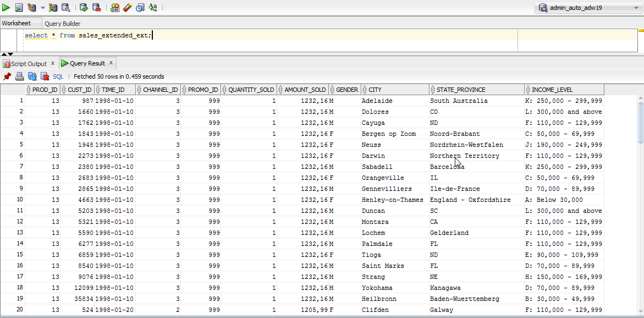Toggle the pin on the Query Result panel
This screenshot has width=644, height=318.
[7, 76]
